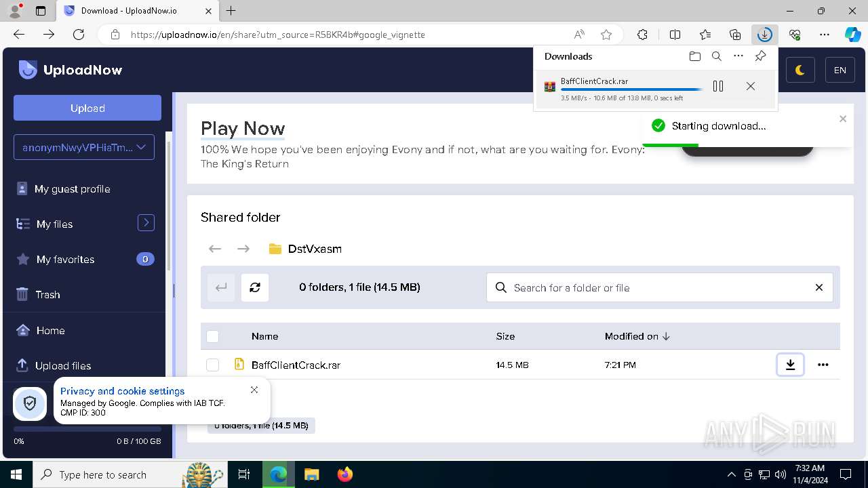Image resolution: width=868 pixels, height=488 pixels.
Task: Open File Explorer from taskbar
Action: 311,474
